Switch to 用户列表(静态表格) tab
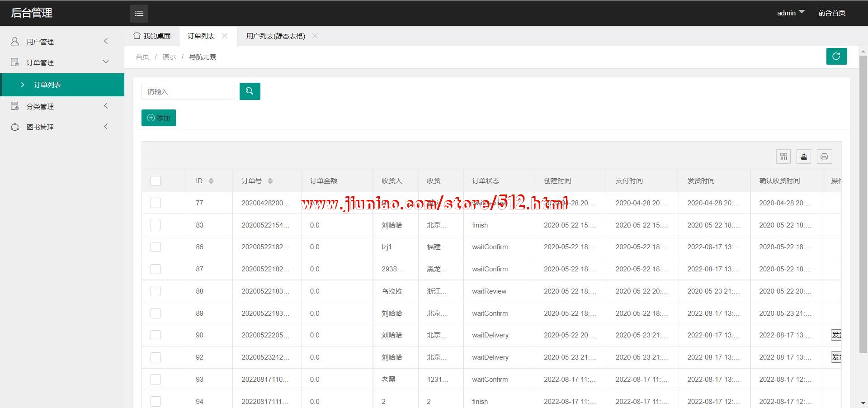The width and height of the screenshot is (868, 408). [275, 36]
